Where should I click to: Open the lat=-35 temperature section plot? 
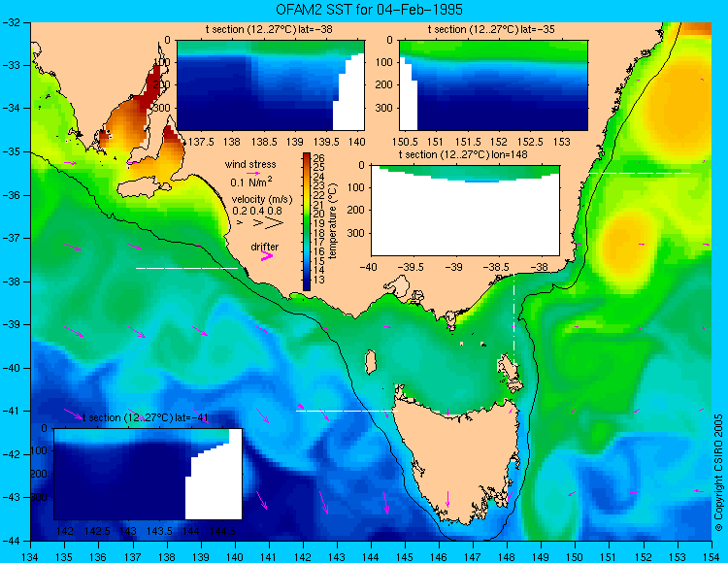[493, 85]
